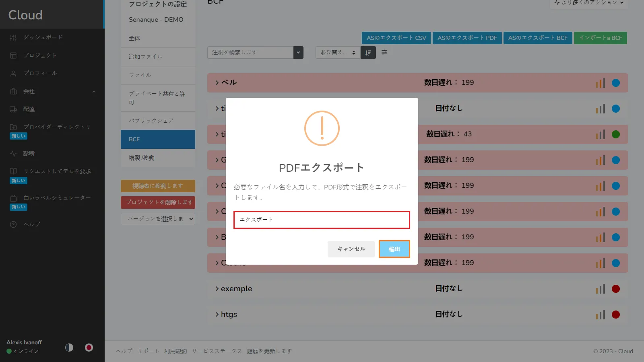644x362 pixels.
Task: Click the プロフィール person icon
Action: pyautogui.click(x=13, y=73)
